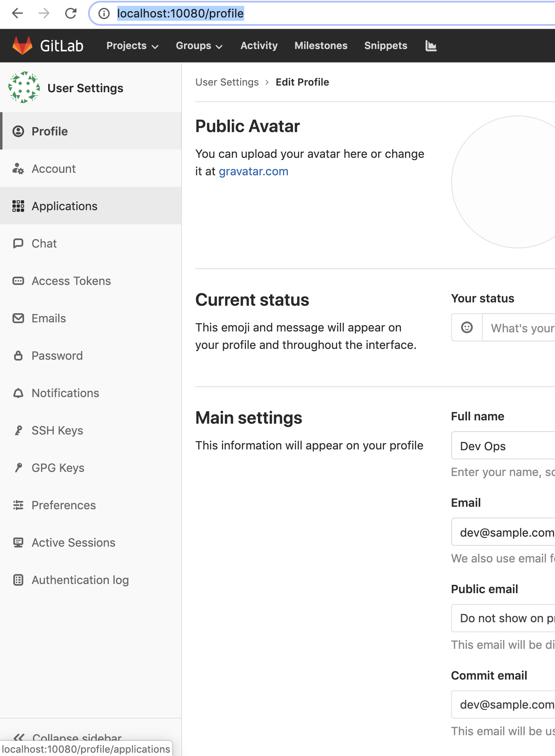Viewport: 555px width, 756px height.
Task: Click the User Settings breadcrumb link
Action: (x=227, y=82)
